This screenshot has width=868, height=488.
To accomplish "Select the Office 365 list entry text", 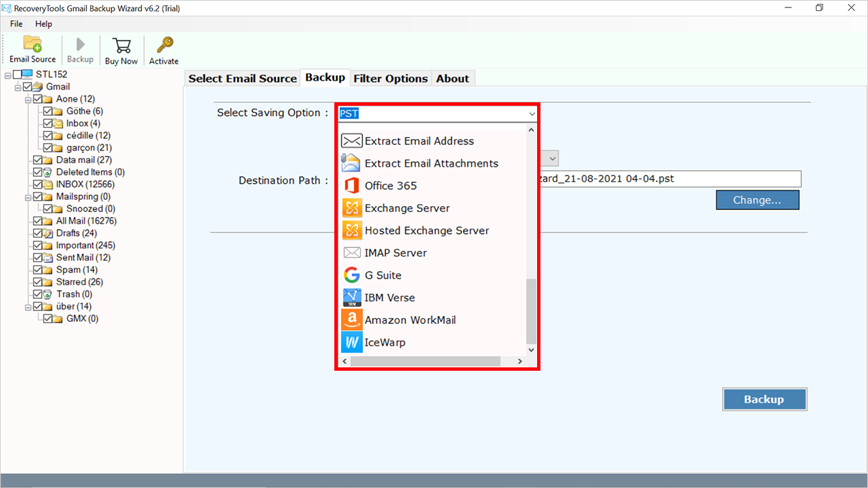I will click(391, 186).
